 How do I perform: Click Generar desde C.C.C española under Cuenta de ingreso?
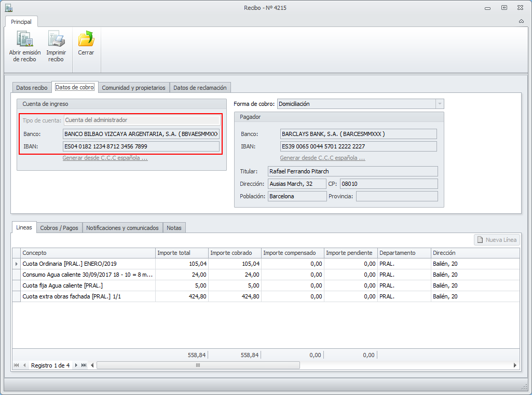(105, 158)
